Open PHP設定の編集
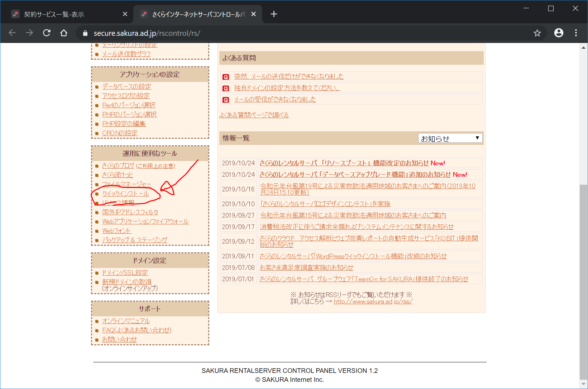 coord(124,123)
